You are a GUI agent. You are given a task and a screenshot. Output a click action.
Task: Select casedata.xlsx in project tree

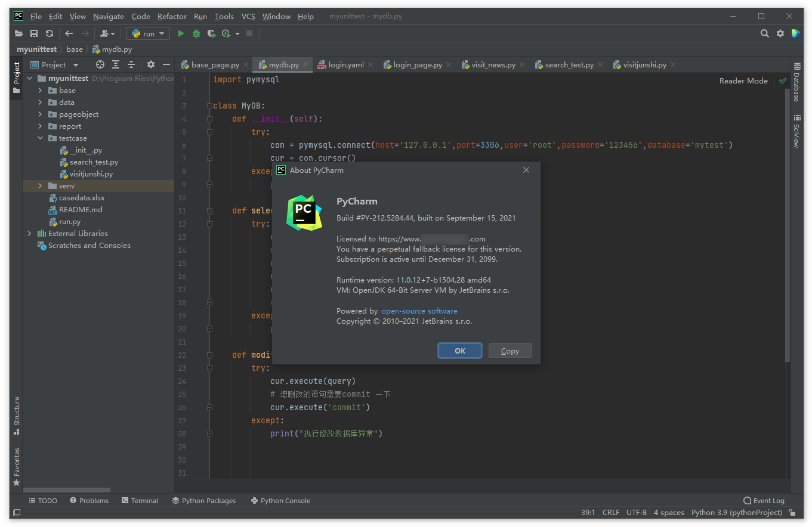pos(82,198)
